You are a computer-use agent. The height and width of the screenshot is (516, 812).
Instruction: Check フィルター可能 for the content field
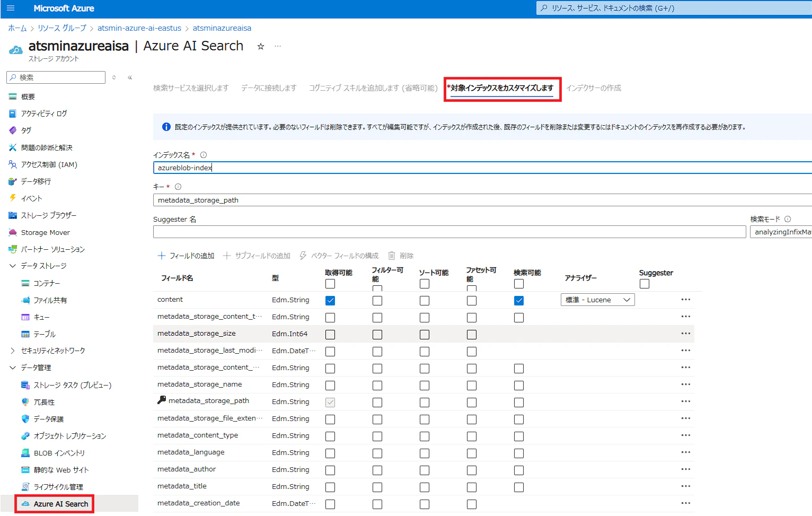pos(377,300)
